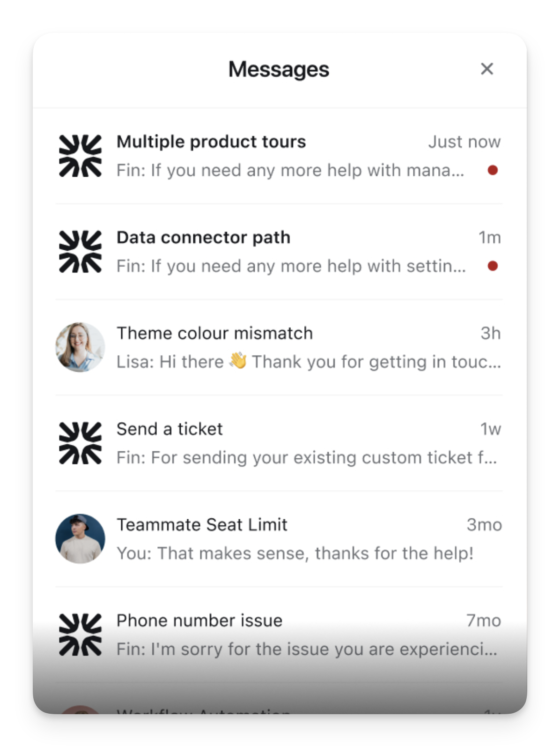This screenshot has height=747, width=560.
Task: Click Lisa's avatar photo
Action: 80,347
